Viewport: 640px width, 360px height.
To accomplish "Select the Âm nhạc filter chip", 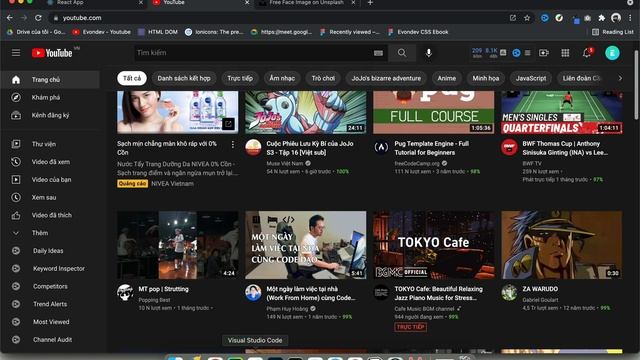I will [282, 78].
